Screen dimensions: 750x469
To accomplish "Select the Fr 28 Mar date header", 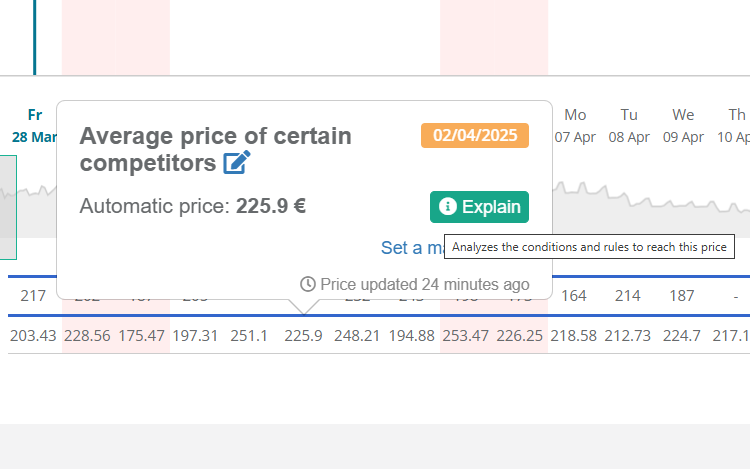I will [x=35, y=126].
